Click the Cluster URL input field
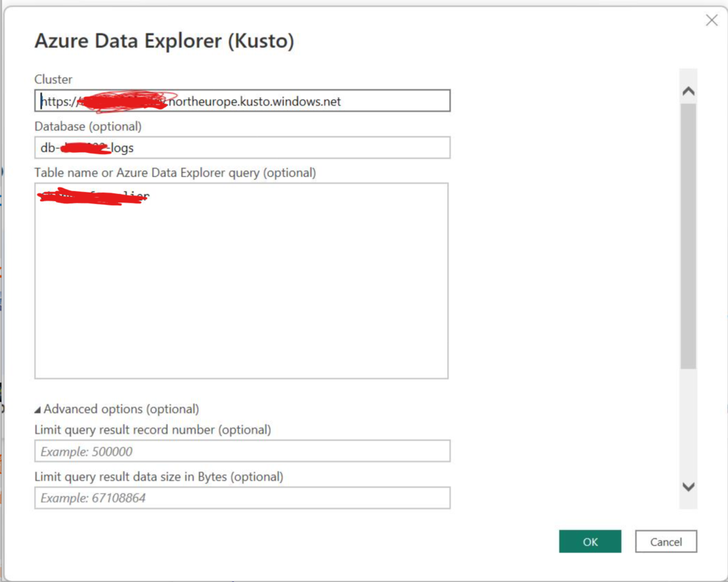728x582 pixels. (x=242, y=101)
